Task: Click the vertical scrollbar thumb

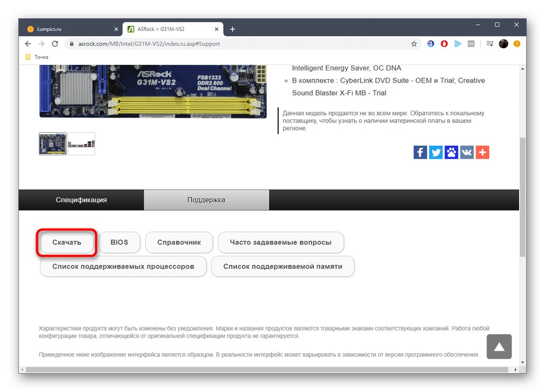Action: pyautogui.click(x=523, y=197)
